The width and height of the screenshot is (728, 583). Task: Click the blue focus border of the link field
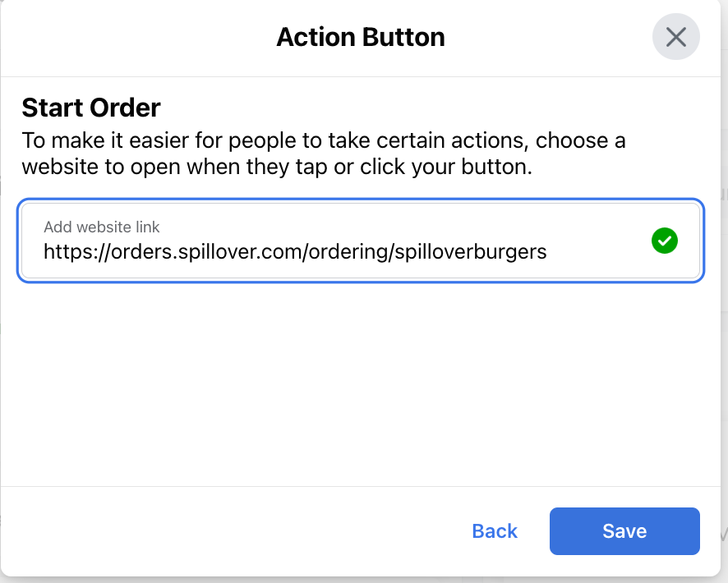pos(360,200)
